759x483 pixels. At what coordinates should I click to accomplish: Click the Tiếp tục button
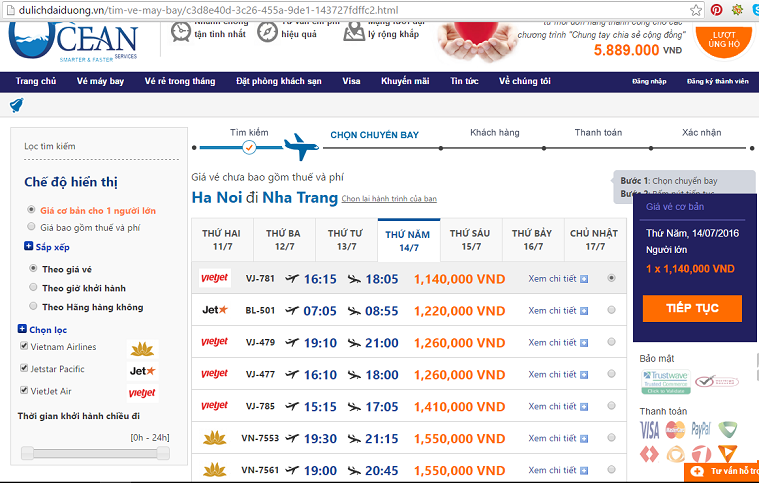pyautogui.click(x=692, y=308)
